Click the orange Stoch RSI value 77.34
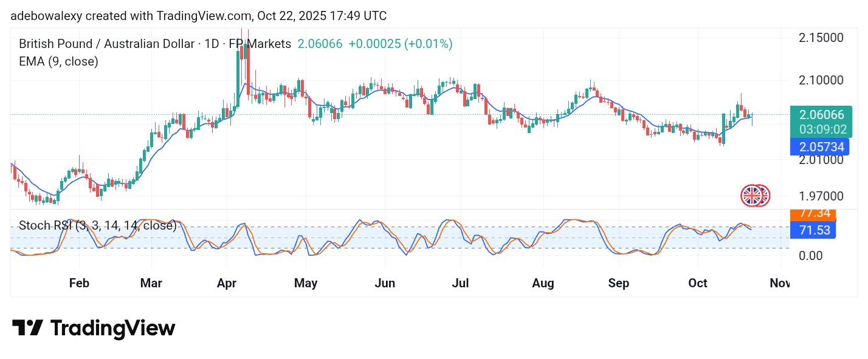This screenshot has height=359, width=868. tap(815, 214)
